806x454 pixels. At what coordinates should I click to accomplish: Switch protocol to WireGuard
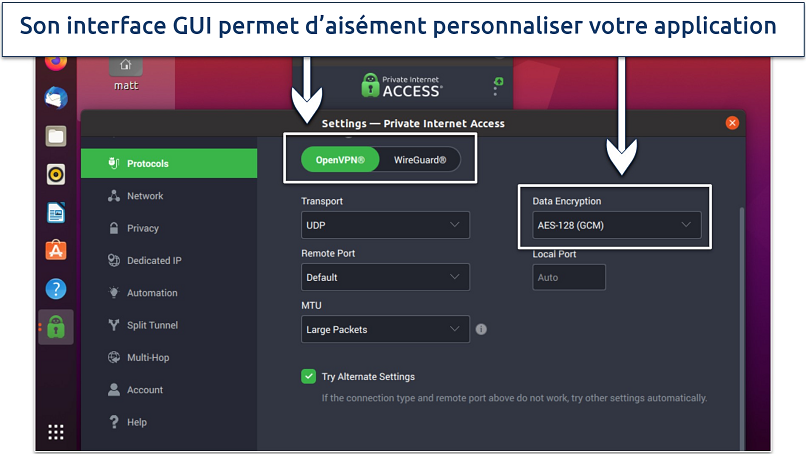point(420,159)
